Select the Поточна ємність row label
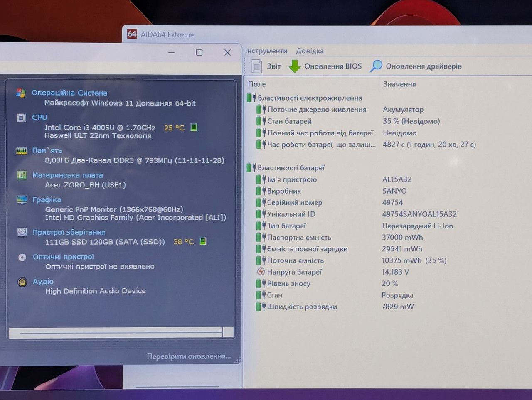 pos(295,260)
